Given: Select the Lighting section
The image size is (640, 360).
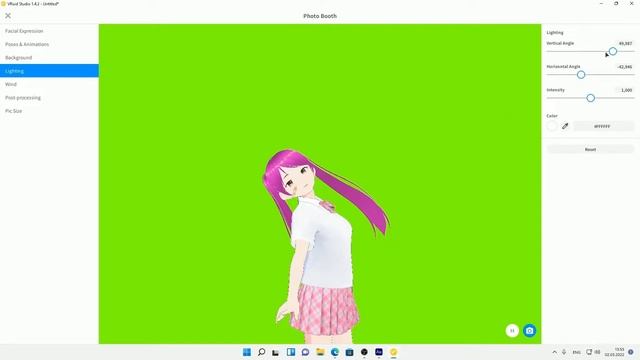Looking at the screenshot, I should coord(49,71).
